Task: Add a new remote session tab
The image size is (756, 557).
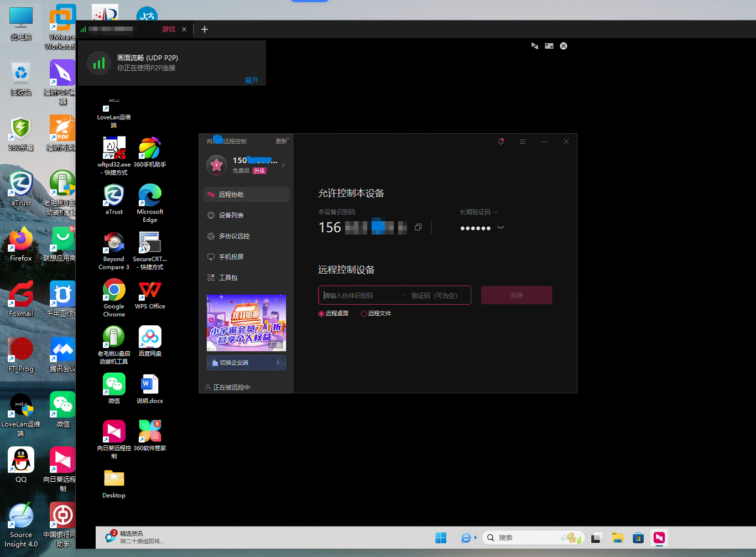Action: [x=205, y=29]
